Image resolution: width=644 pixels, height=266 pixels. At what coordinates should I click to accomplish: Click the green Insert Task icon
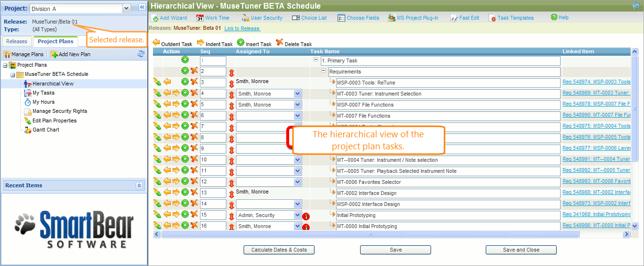pyautogui.click(x=241, y=43)
